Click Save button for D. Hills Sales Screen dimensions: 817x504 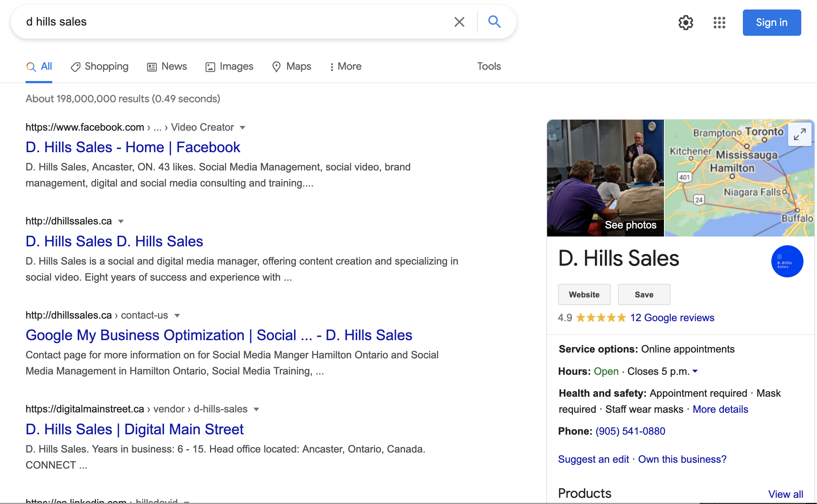pos(644,294)
